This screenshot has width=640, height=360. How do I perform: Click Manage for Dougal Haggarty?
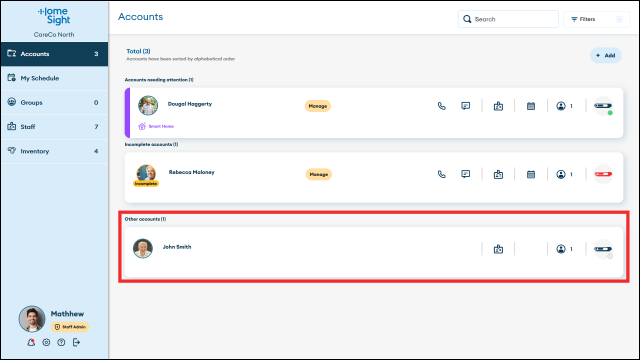(318, 106)
